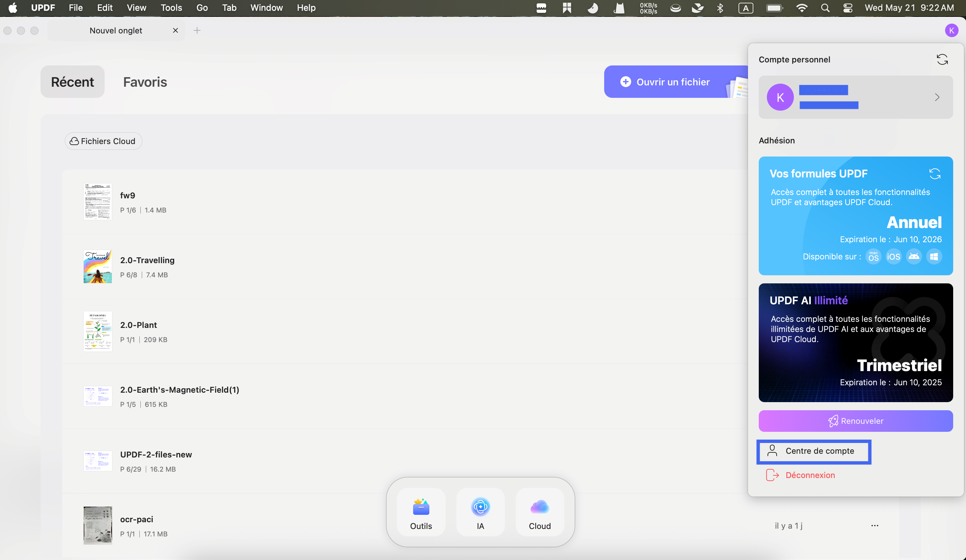The image size is (966, 560).
Task: Open the Tools menu
Action: [x=171, y=8]
